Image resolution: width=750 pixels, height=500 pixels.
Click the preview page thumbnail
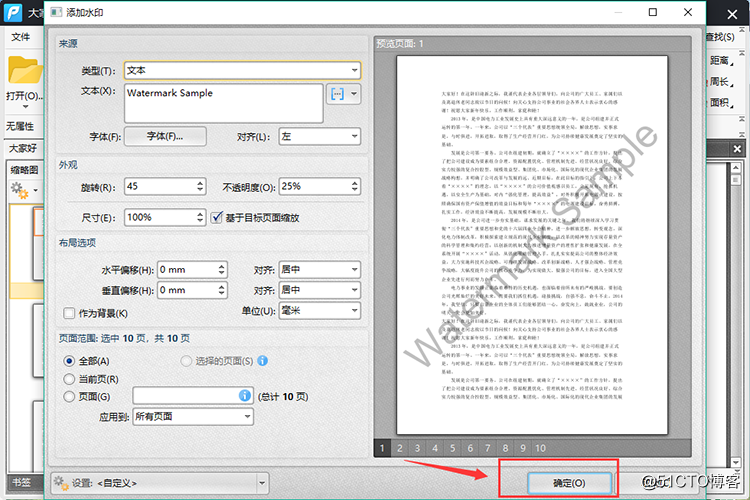pos(532,245)
